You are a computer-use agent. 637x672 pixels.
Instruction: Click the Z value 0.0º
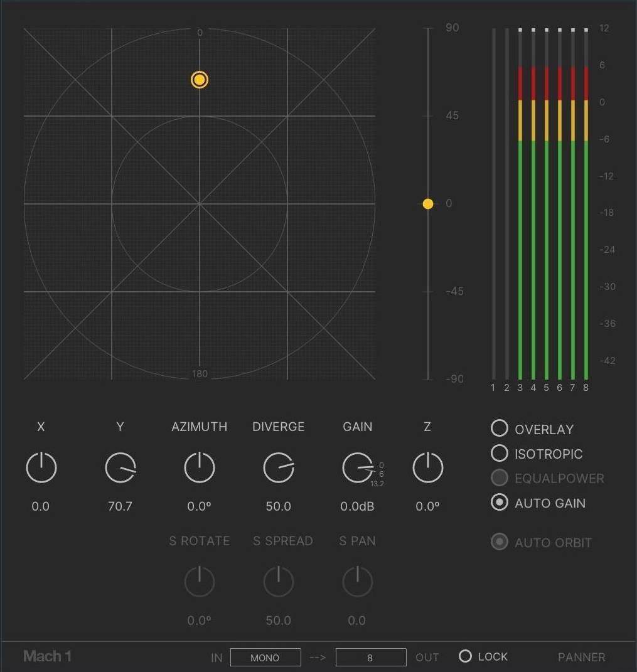[428, 506]
